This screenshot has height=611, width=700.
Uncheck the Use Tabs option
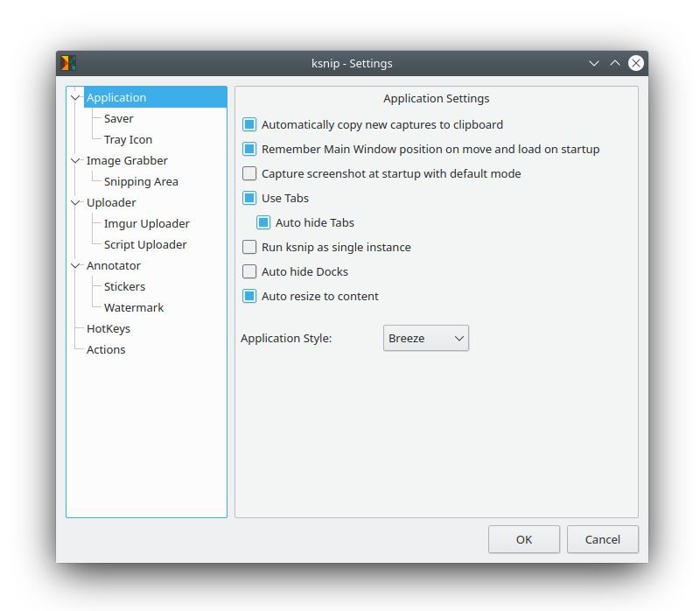[249, 198]
